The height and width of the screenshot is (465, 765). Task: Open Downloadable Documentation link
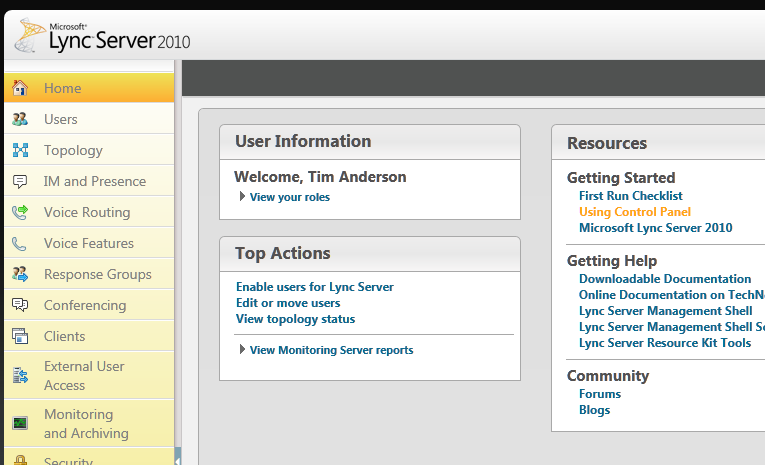[664, 279]
